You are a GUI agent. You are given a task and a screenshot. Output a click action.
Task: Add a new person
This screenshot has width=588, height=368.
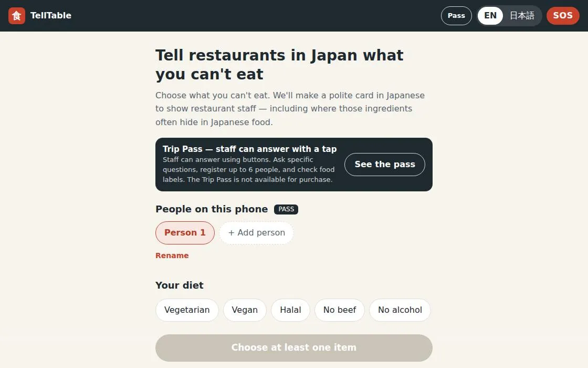click(257, 233)
